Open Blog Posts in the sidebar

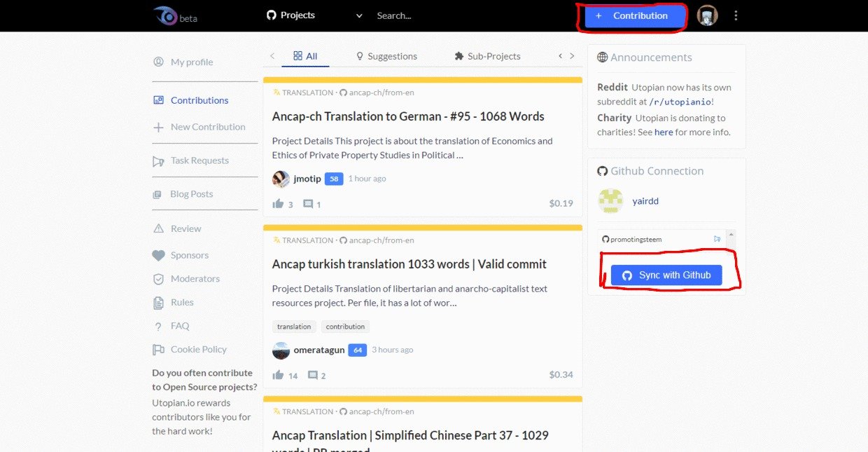tap(192, 194)
